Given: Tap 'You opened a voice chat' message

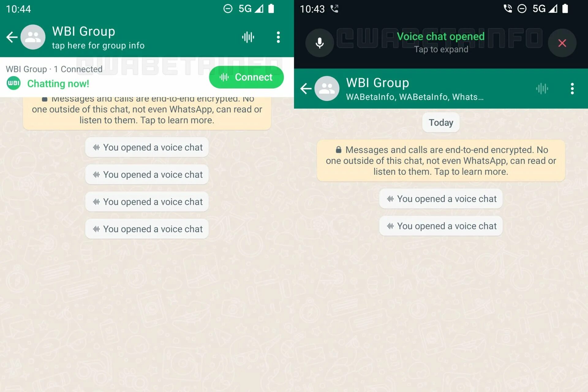Looking at the screenshot, I should (148, 147).
